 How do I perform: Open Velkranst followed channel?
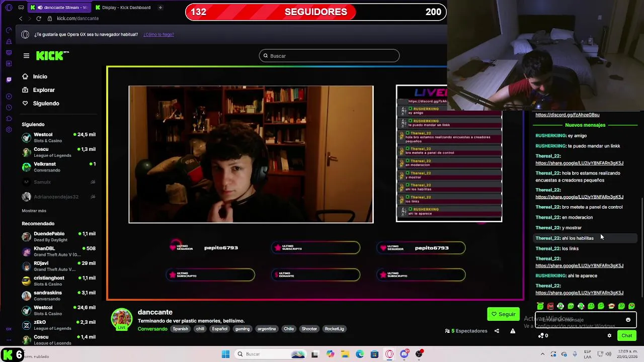click(x=58, y=167)
